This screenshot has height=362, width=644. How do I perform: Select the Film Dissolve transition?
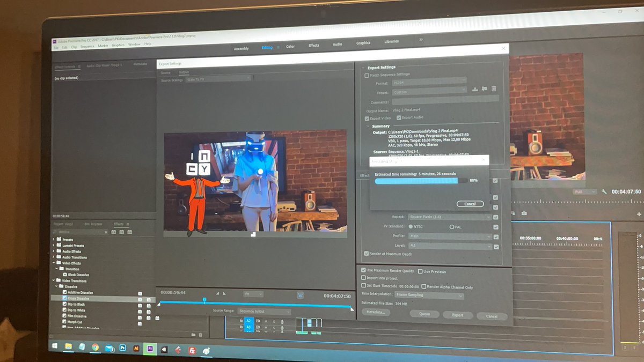click(77, 316)
